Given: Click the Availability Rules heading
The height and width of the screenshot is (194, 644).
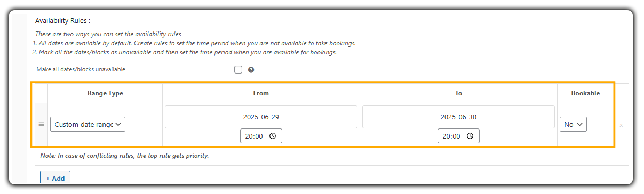Looking at the screenshot, I should (x=62, y=21).
